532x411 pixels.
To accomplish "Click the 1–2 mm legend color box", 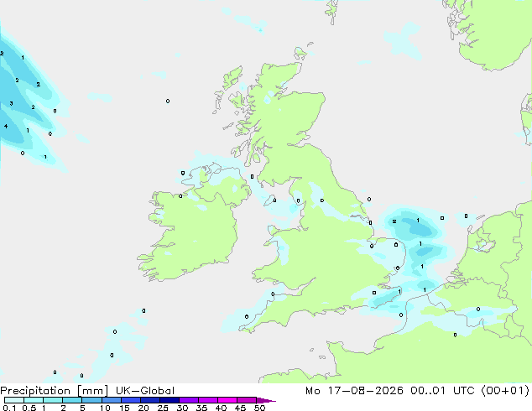I will 53,400.
